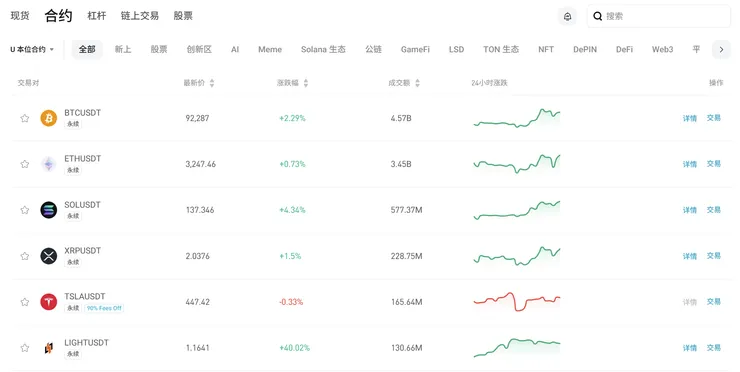
Task: Open 股票 top navigation tab
Action: tap(183, 16)
